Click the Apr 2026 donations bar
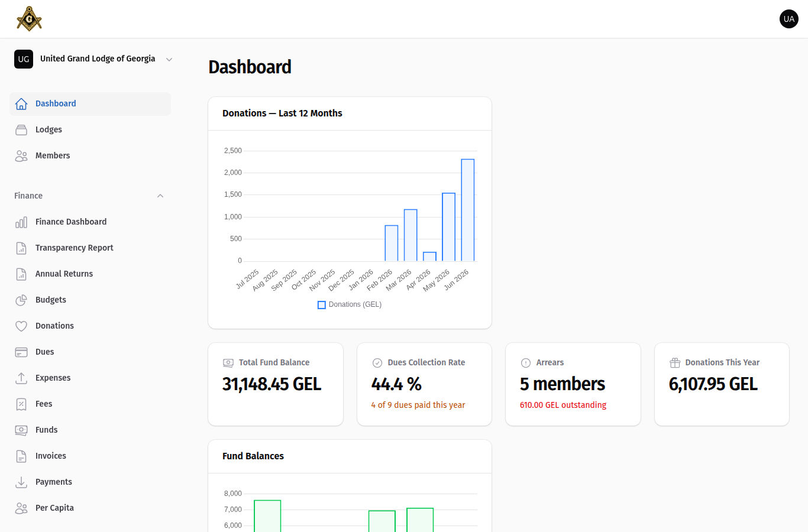Image resolution: width=808 pixels, height=532 pixels. (430, 257)
